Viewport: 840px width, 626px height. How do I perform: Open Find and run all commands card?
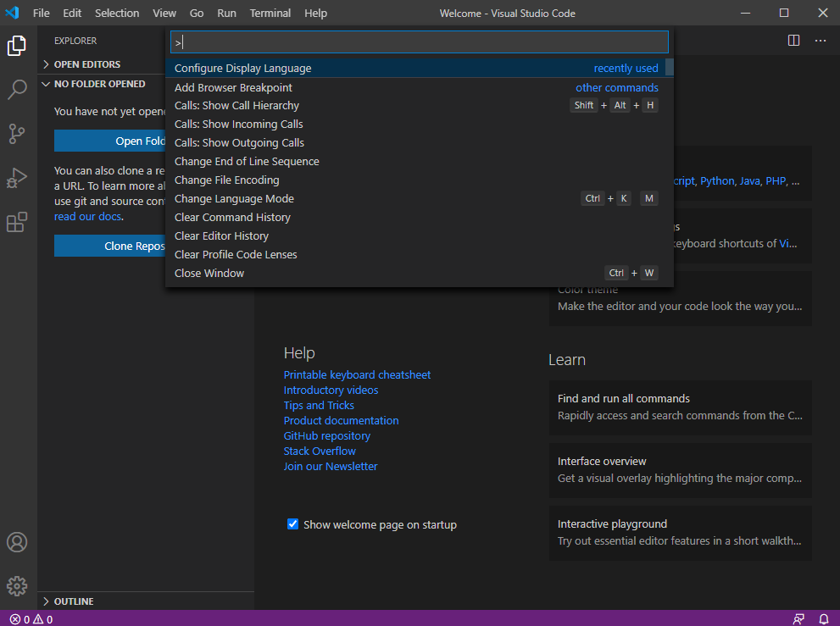pyautogui.click(x=680, y=407)
